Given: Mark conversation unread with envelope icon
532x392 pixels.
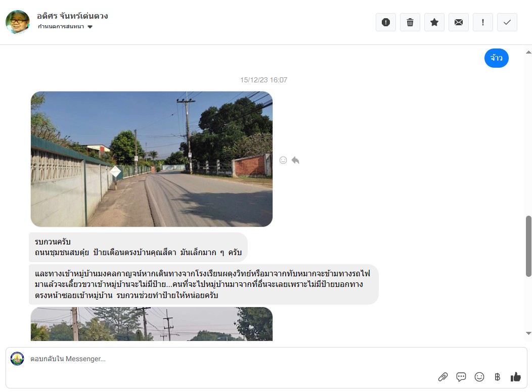Looking at the screenshot, I should point(459,22).
